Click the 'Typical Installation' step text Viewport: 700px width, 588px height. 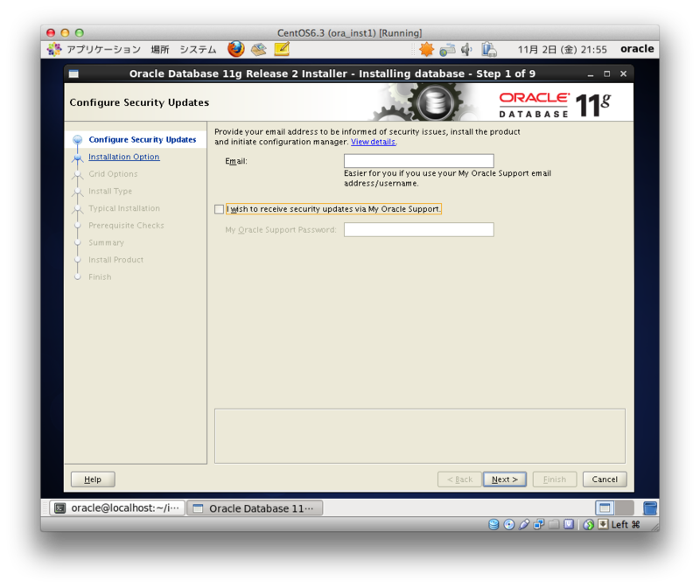(x=124, y=208)
